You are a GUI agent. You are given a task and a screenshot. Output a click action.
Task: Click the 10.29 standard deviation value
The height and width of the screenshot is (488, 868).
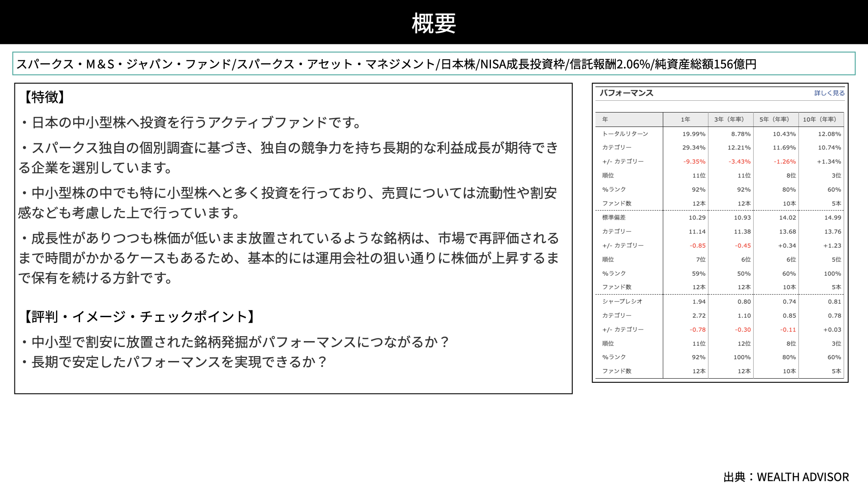[697, 217]
